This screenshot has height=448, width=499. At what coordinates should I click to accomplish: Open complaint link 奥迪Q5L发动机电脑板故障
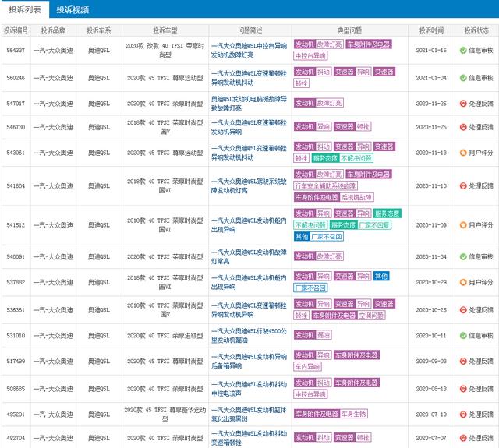pyautogui.click(x=249, y=104)
